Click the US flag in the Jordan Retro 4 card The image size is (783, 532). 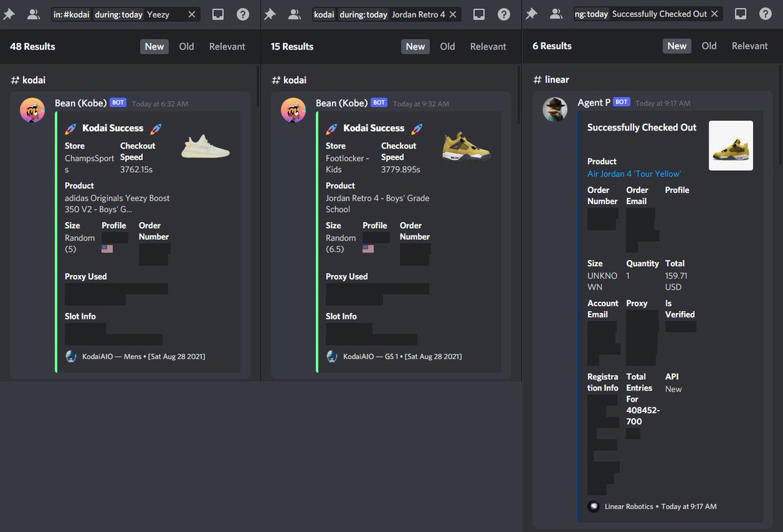pyautogui.click(x=368, y=249)
